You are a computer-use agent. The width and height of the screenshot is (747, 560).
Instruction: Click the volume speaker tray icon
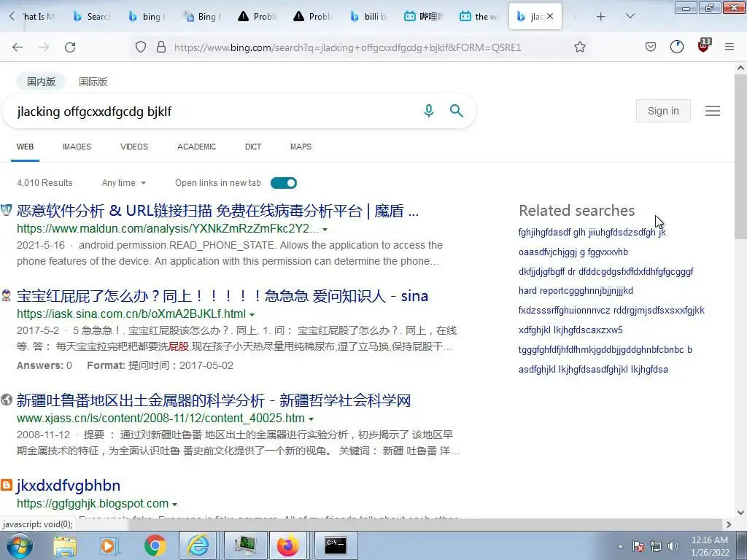point(673,546)
